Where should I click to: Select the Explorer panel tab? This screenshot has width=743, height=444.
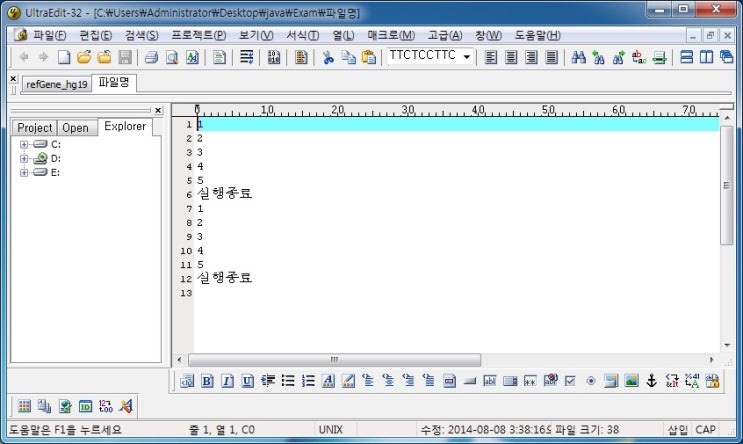[125, 127]
